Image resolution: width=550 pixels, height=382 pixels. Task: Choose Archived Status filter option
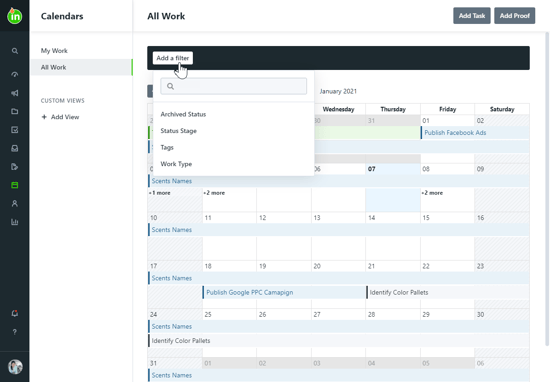coord(183,114)
